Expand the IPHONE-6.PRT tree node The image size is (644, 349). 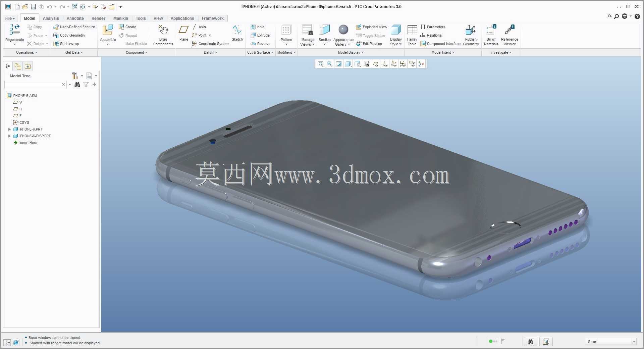(9, 129)
